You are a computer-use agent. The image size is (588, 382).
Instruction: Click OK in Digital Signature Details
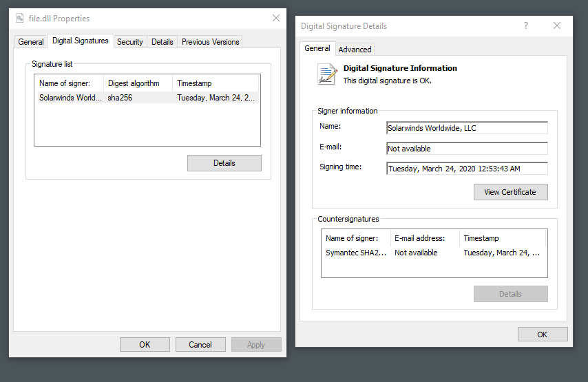542,335
